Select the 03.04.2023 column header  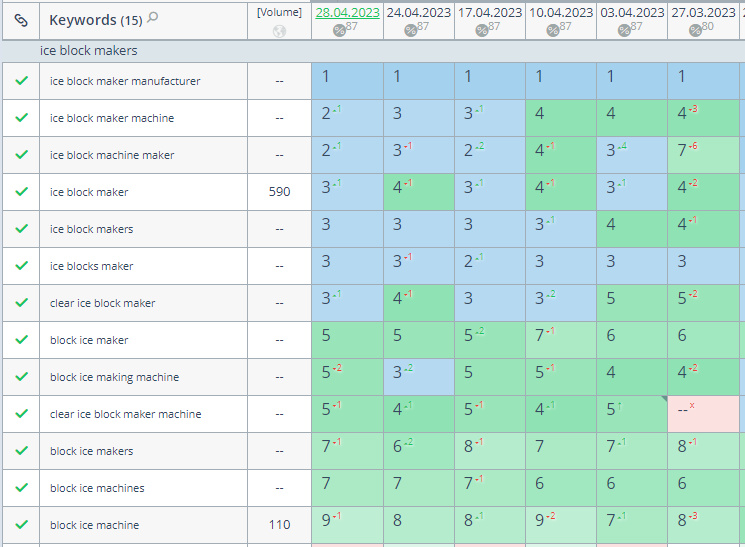click(631, 13)
